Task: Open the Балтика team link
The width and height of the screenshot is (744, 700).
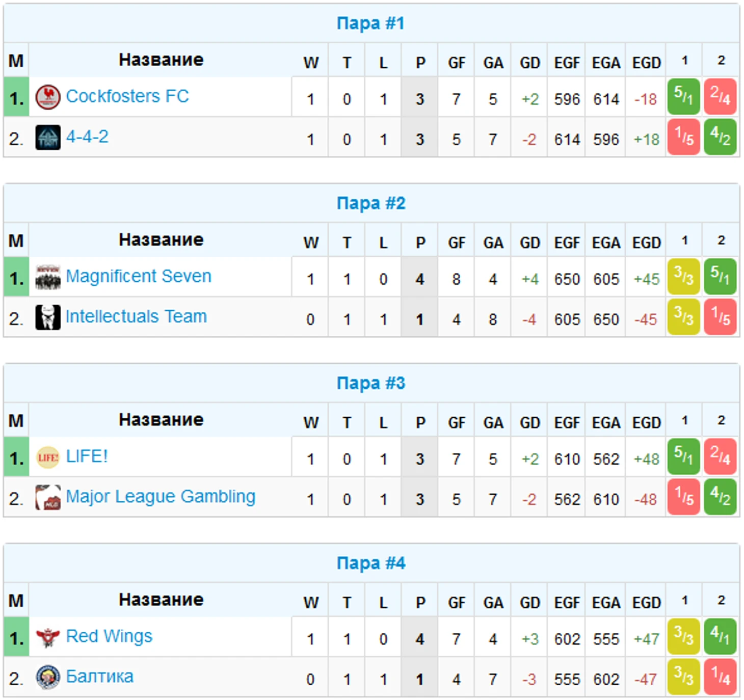Action: [x=100, y=677]
